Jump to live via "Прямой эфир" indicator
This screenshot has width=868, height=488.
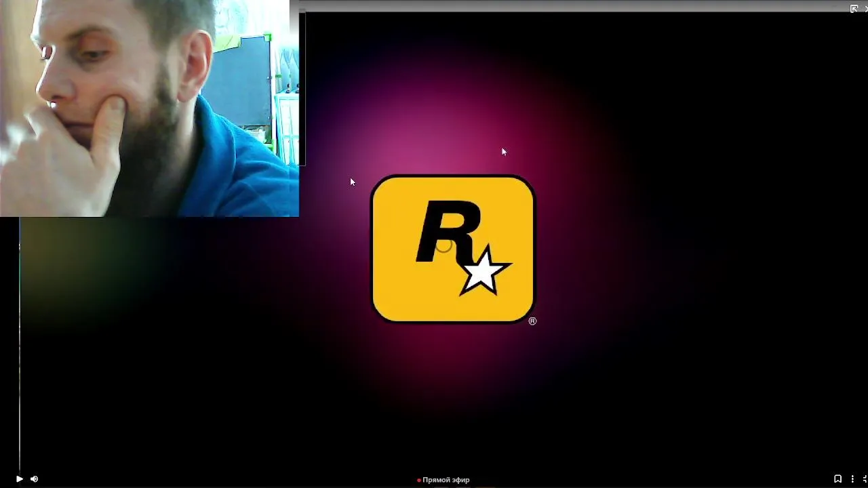[443, 480]
